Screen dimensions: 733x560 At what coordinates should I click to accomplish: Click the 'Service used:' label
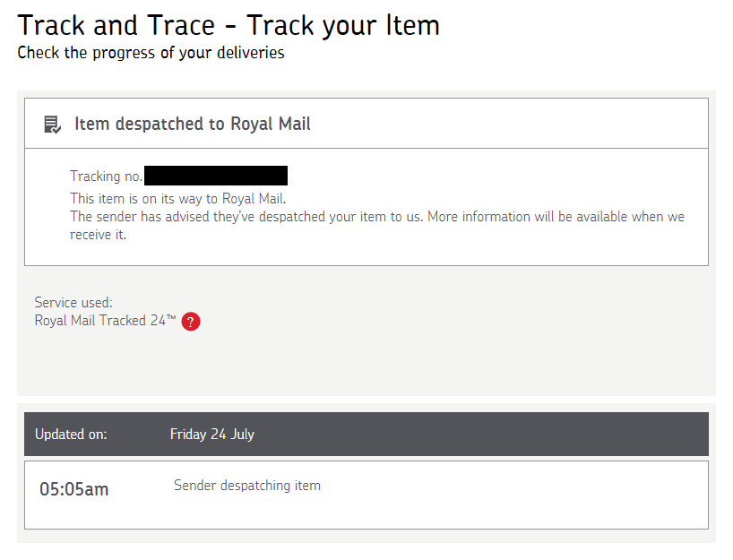[x=73, y=303]
